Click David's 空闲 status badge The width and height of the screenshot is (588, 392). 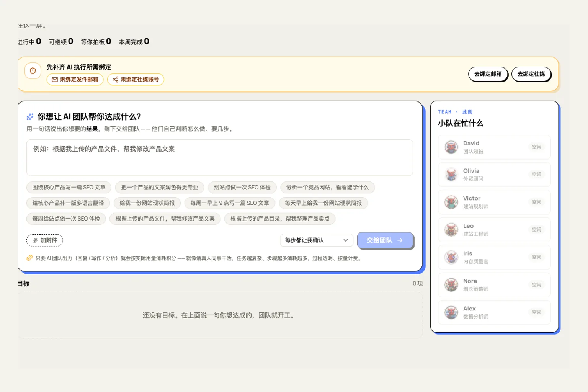537,147
